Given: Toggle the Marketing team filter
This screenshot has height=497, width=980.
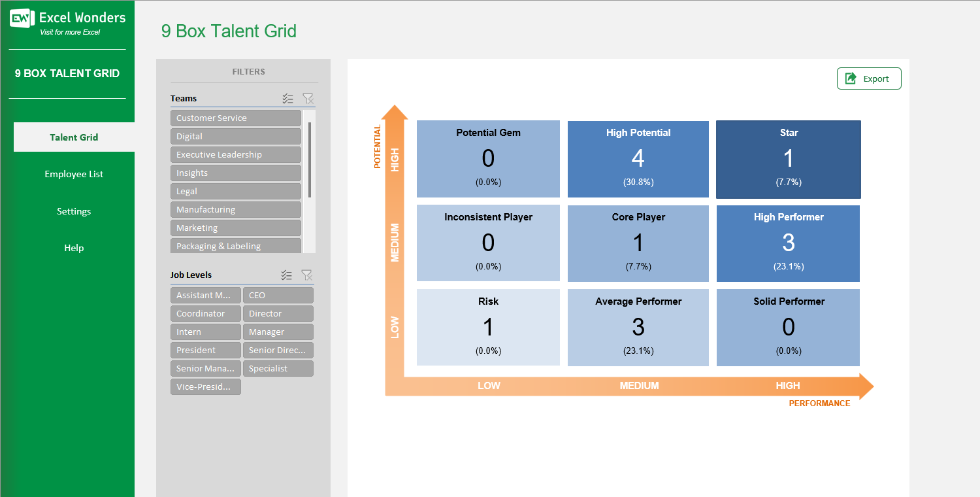Looking at the screenshot, I should pyautogui.click(x=235, y=228).
